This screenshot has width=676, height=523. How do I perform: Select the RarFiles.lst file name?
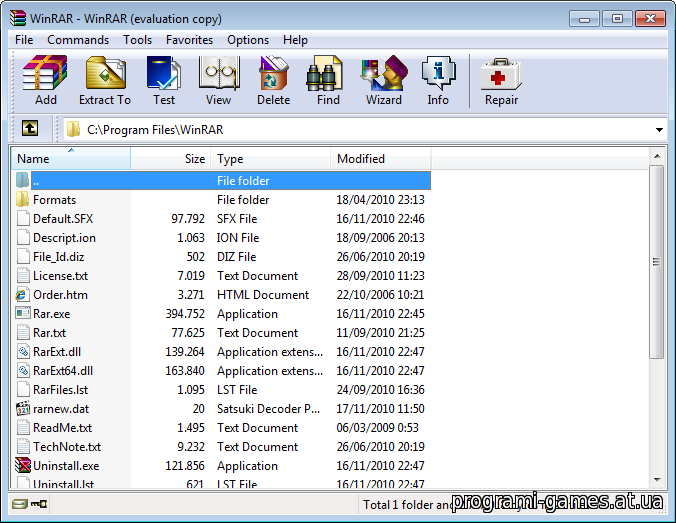(60, 389)
